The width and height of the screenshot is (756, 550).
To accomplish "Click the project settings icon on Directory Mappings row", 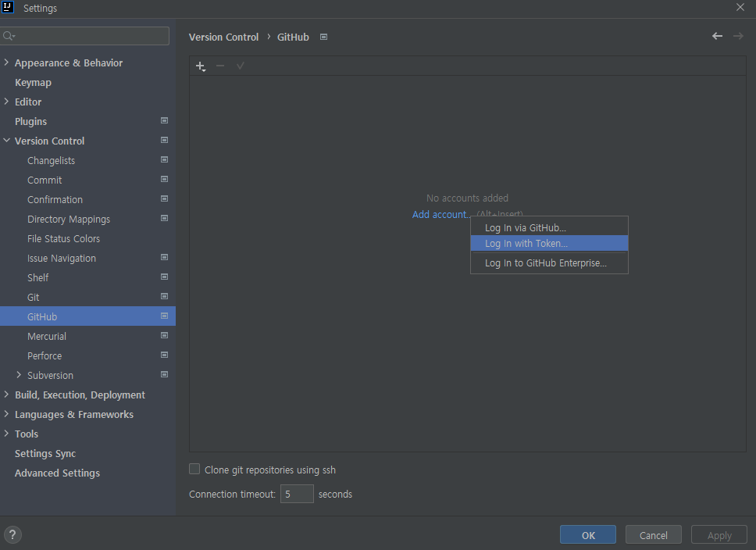I will tap(165, 218).
